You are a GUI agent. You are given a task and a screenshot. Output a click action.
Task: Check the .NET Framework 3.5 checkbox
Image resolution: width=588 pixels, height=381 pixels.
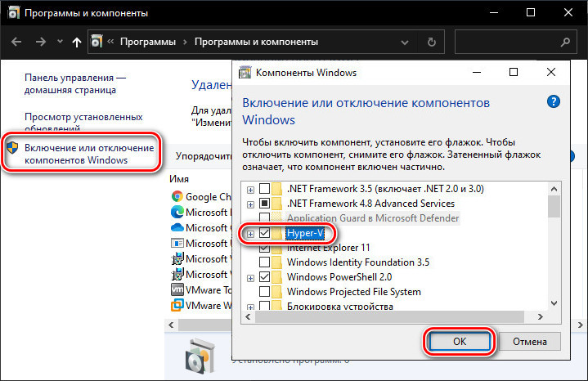pyautogui.click(x=264, y=188)
